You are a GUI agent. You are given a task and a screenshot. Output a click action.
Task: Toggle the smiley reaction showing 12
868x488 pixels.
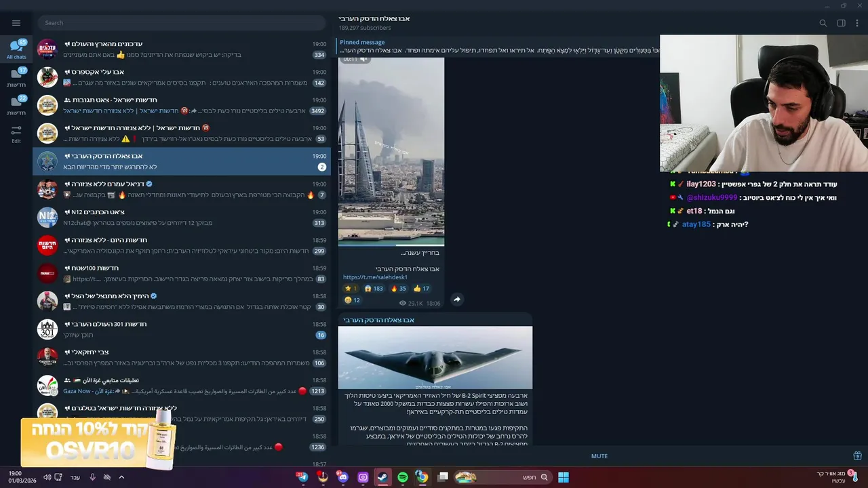point(353,300)
